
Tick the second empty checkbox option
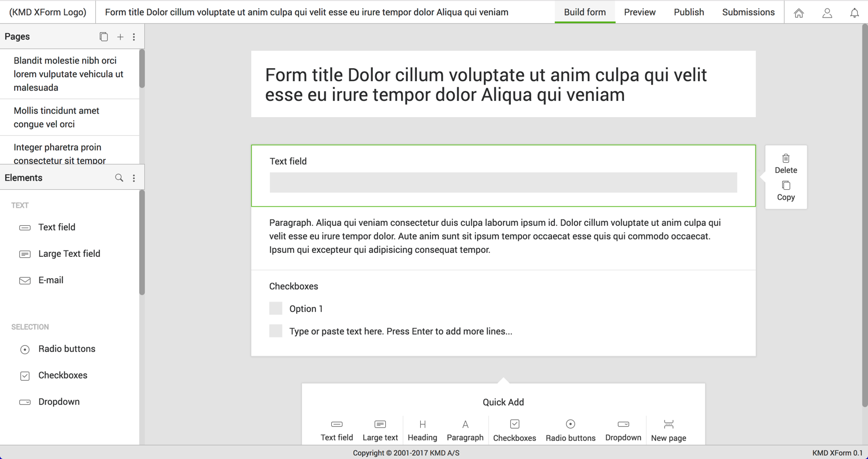[x=275, y=331]
